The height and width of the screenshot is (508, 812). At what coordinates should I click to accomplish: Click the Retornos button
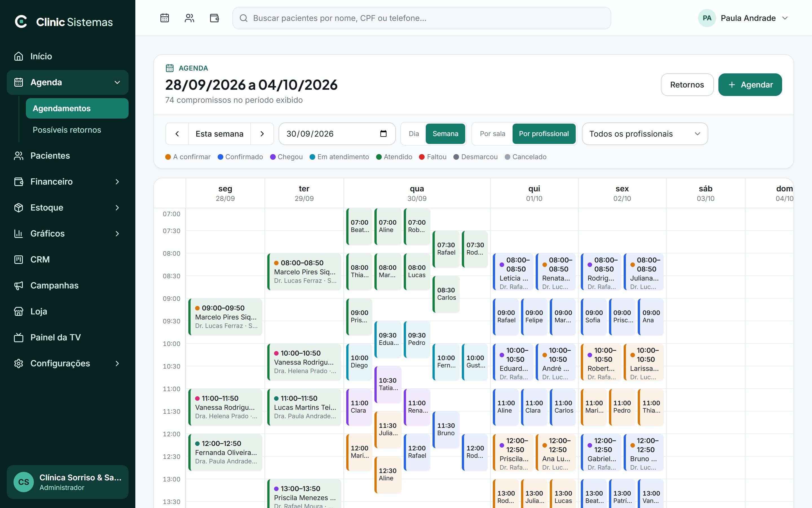pyautogui.click(x=687, y=85)
